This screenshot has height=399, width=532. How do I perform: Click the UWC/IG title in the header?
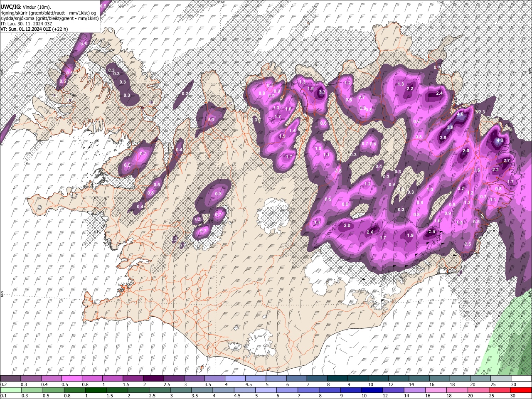(x=10, y=7)
